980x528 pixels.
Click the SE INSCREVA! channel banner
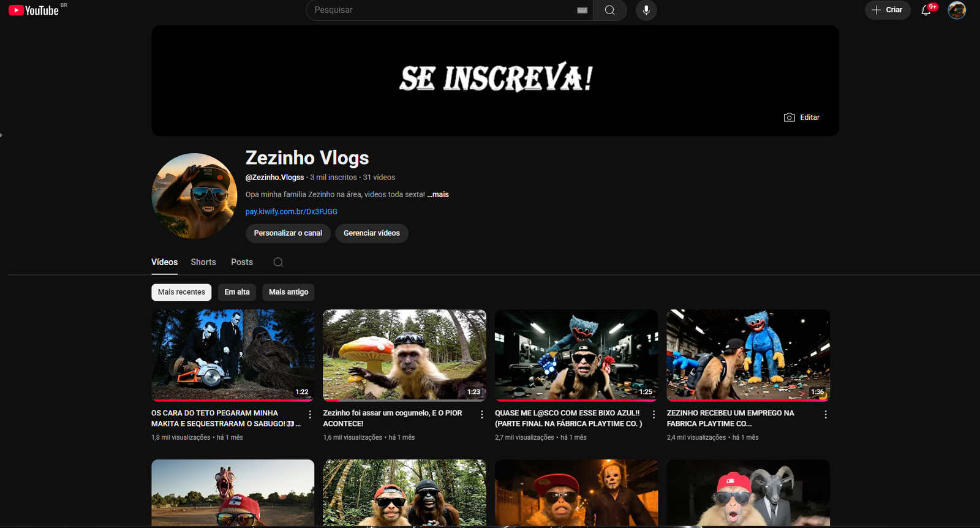coord(495,80)
